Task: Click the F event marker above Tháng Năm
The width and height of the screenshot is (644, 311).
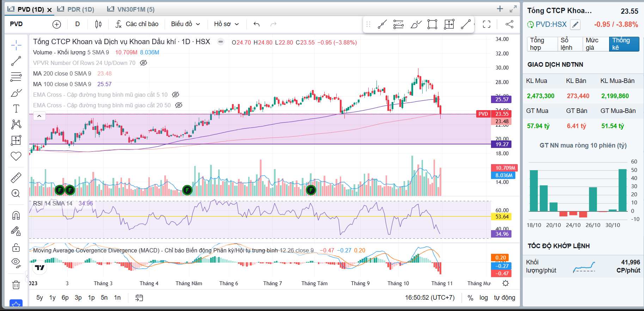Action: click(x=187, y=190)
